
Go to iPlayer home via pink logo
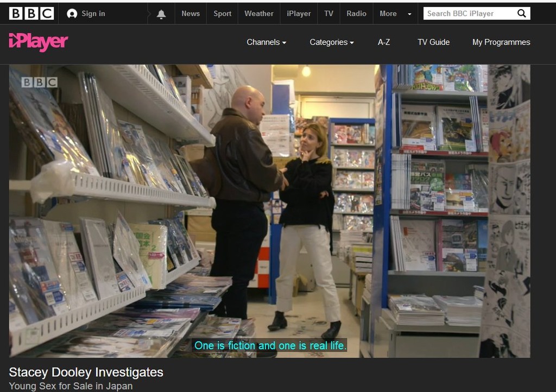[x=39, y=42]
